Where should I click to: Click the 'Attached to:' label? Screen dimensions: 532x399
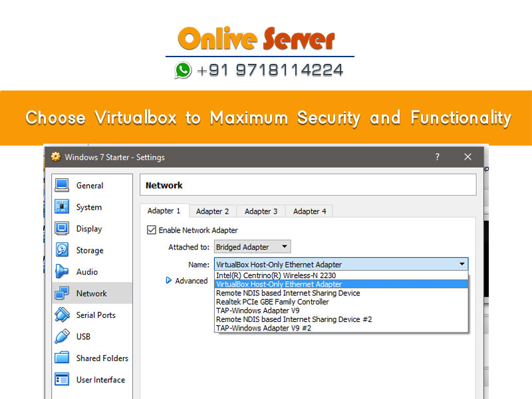(x=189, y=247)
